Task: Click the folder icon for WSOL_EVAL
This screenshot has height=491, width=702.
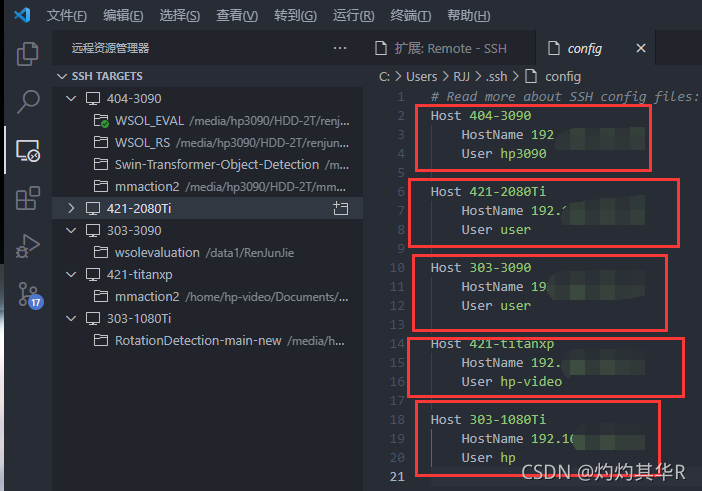Action: point(101,121)
